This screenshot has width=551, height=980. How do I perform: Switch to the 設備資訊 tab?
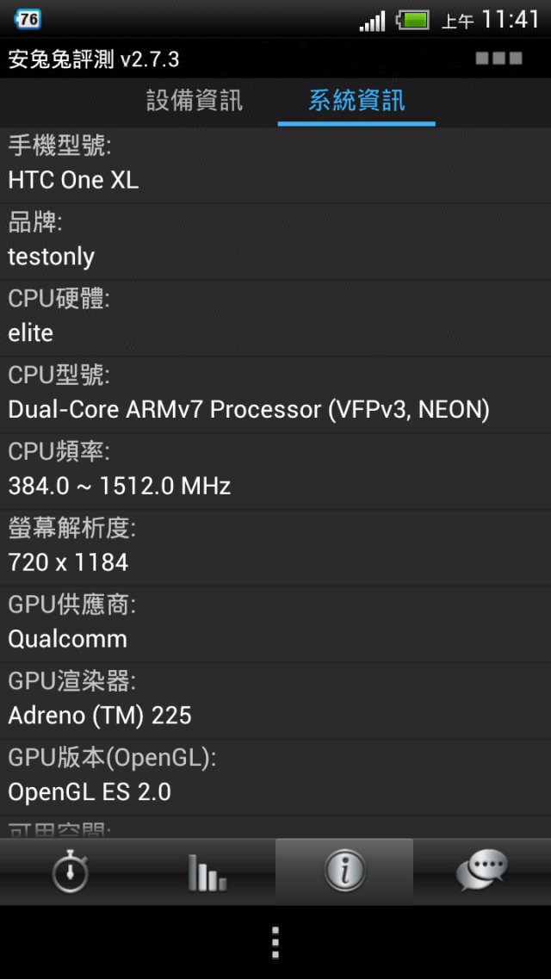195,101
